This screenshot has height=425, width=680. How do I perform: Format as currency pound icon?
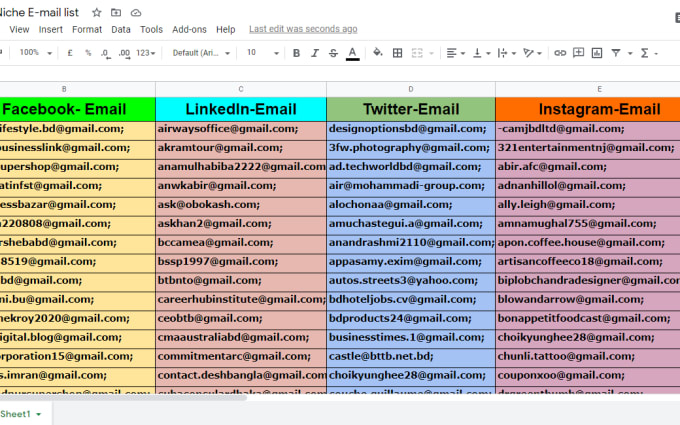click(x=70, y=53)
